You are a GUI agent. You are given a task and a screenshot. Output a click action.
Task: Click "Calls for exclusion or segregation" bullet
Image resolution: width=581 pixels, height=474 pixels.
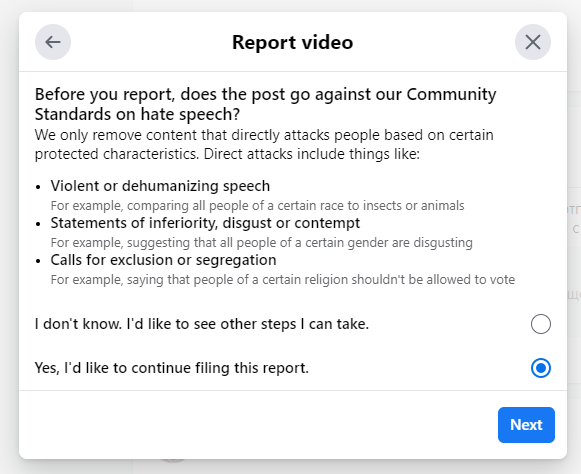[x=163, y=260]
